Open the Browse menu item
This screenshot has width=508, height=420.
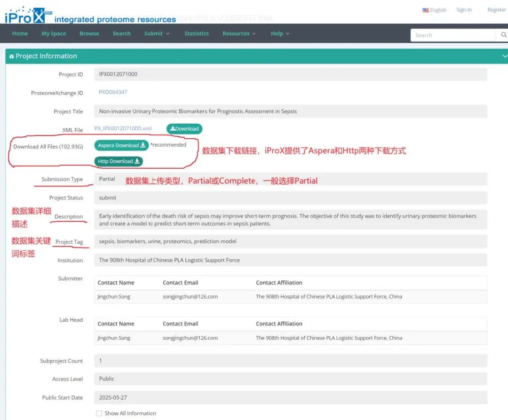[x=89, y=33]
